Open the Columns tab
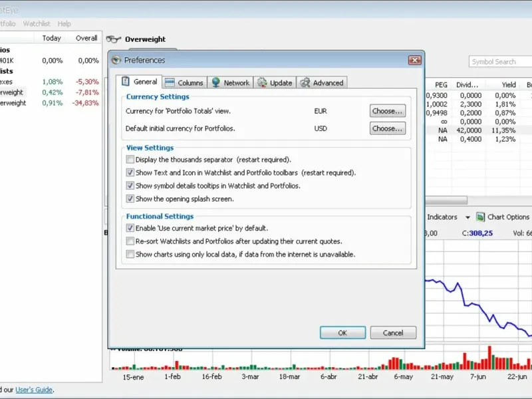Viewport: 532px width, 399px height. click(185, 82)
